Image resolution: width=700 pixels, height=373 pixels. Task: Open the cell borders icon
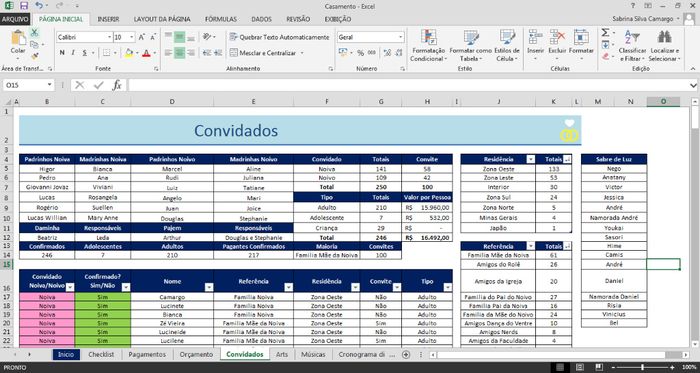click(106, 53)
